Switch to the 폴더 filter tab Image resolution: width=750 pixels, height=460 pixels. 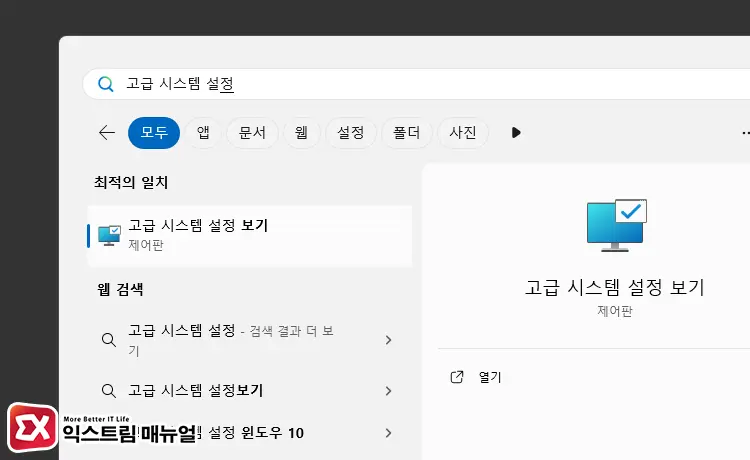407,132
